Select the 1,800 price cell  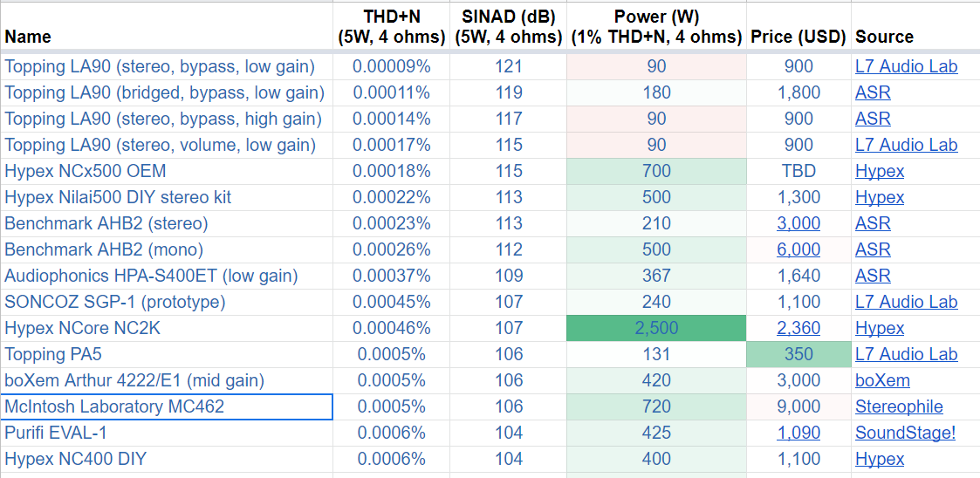[798, 92]
